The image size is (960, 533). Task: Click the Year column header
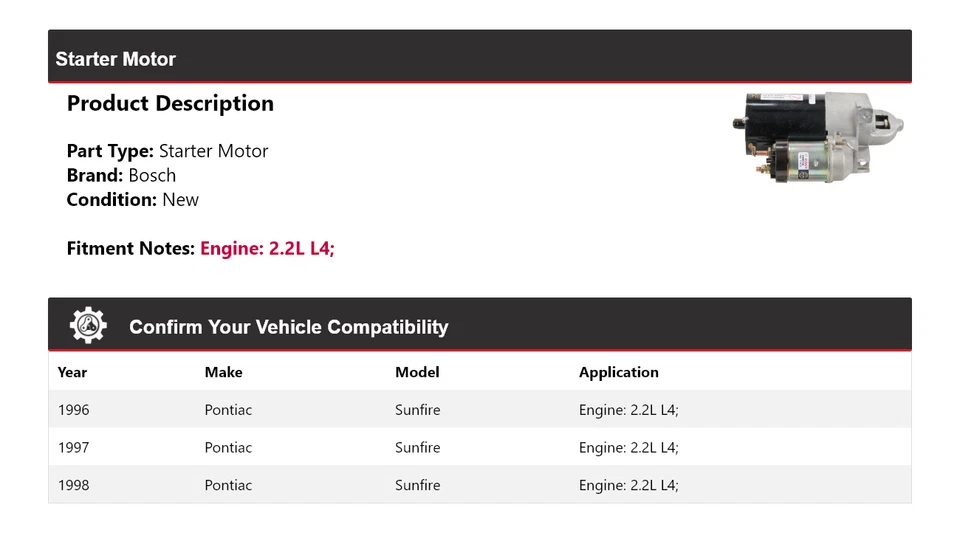coord(72,372)
